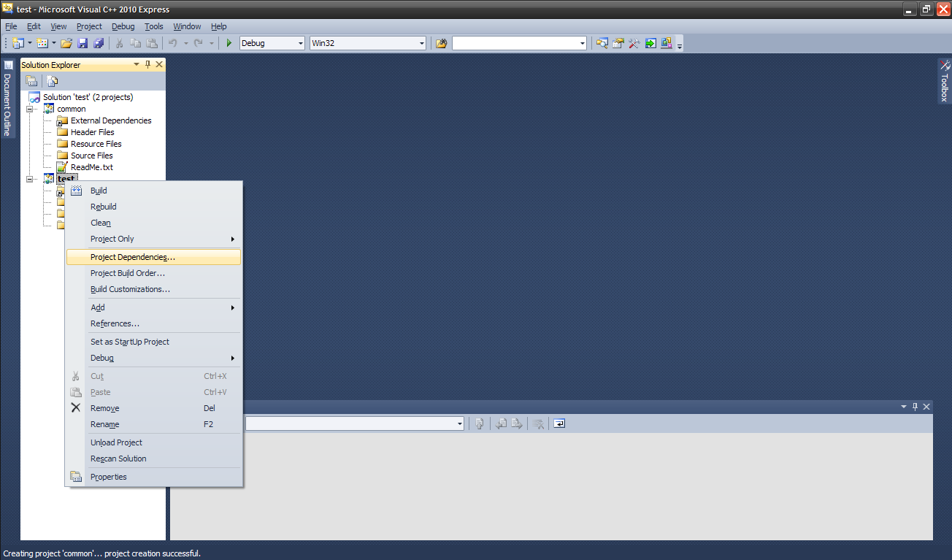Screen dimensions: 952x560
Task: Open the Toolbox side tab
Action: click(945, 81)
